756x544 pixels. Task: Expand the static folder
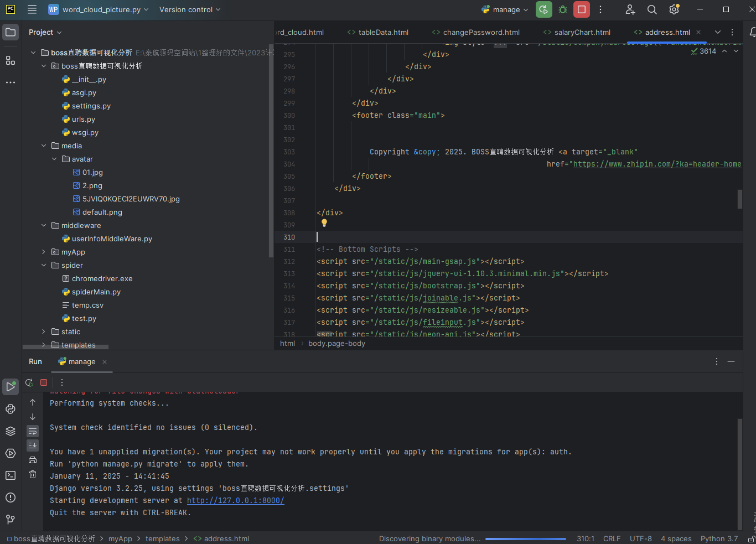(44, 331)
